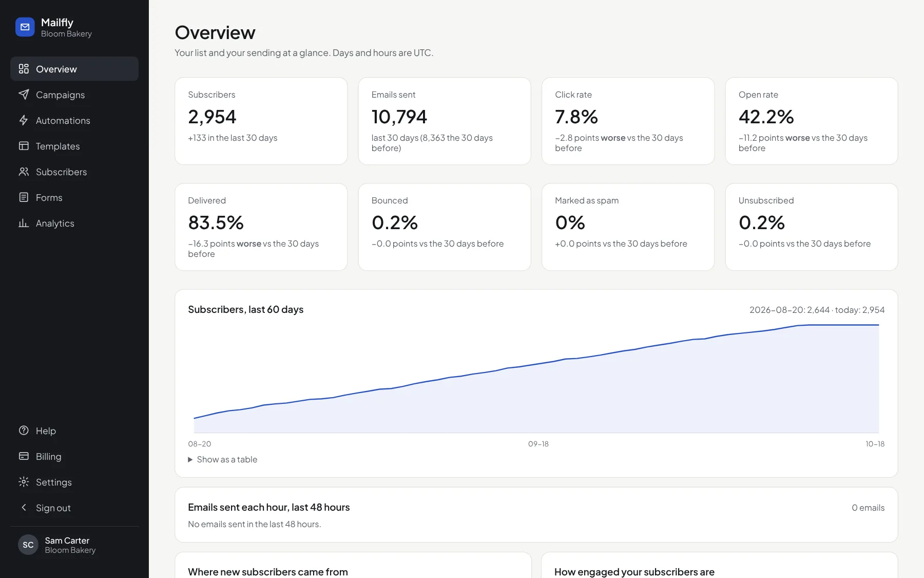Click the 'Marked as spam' card label
924x578 pixels.
[587, 200]
